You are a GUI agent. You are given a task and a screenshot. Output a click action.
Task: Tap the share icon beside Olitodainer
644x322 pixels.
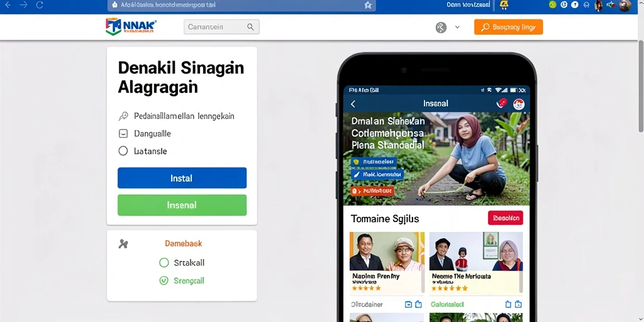pyautogui.click(x=418, y=304)
